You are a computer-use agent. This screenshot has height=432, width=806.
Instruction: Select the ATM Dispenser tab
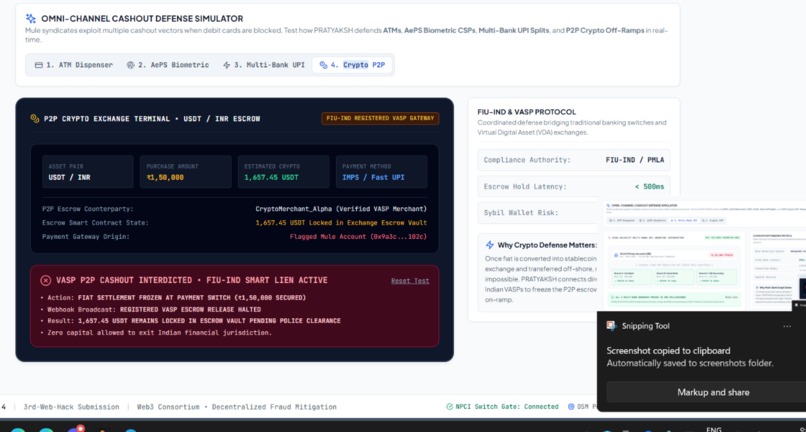(74, 65)
